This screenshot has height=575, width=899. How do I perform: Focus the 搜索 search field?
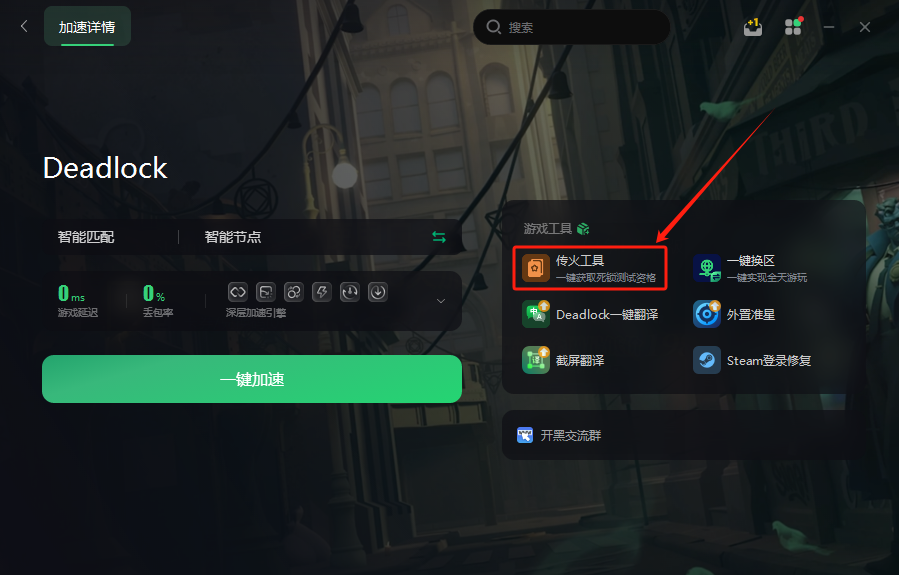pyautogui.click(x=572, y=27)
